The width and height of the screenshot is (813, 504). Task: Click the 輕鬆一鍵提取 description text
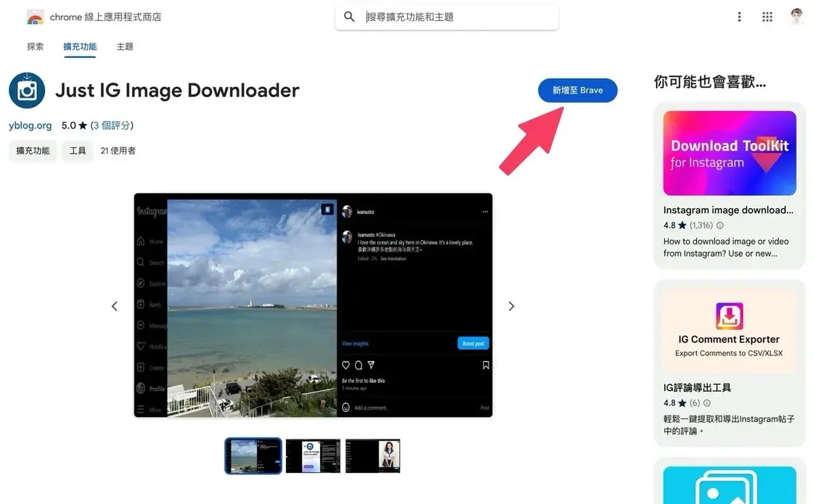point(729,425)
